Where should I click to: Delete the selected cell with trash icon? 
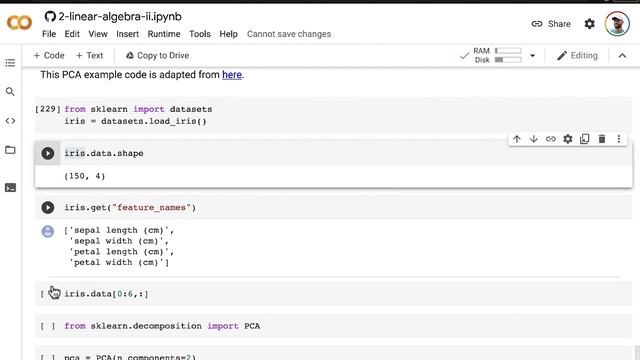point(602,139)
